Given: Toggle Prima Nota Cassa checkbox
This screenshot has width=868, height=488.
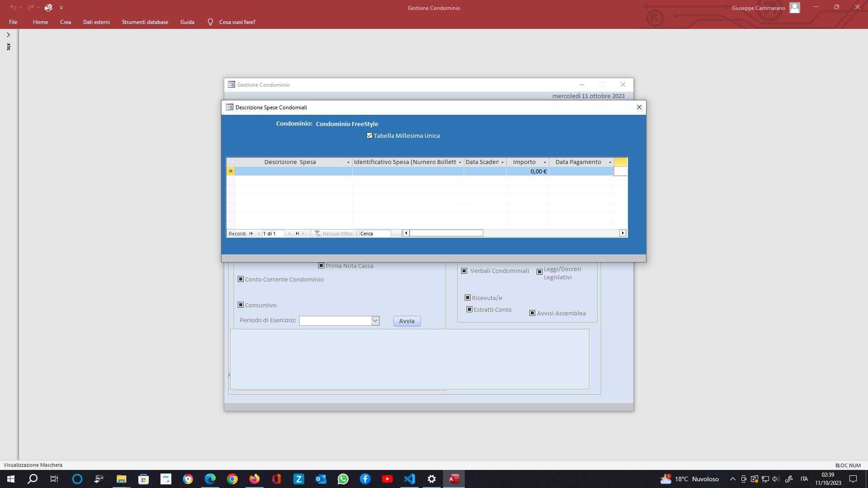Looking at the screenshot, I should point(321,266).
